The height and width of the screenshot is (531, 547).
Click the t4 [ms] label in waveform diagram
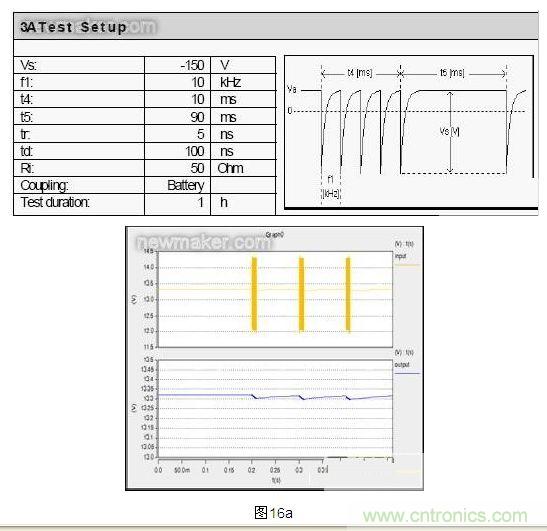(x=360, y=73)
